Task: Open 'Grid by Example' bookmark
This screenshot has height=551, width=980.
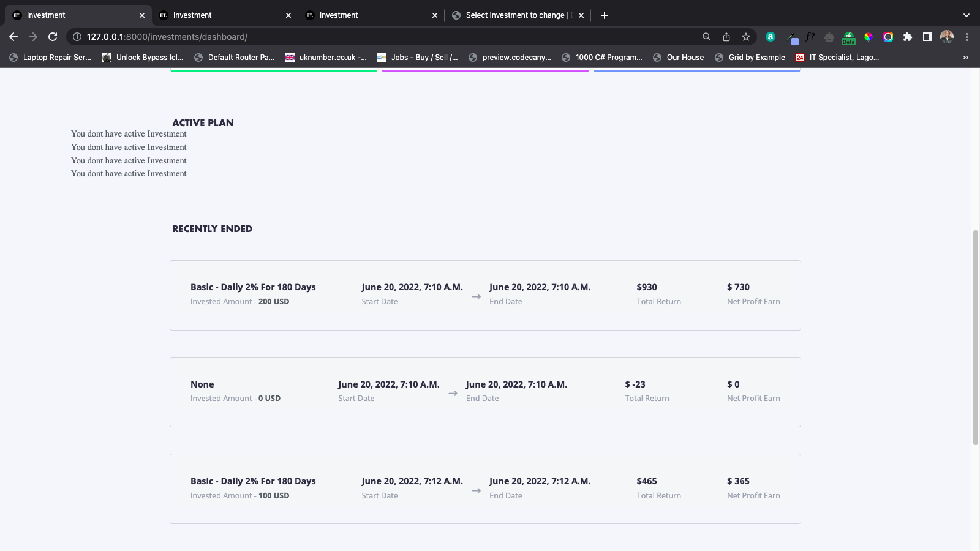Action: [750, 58]
